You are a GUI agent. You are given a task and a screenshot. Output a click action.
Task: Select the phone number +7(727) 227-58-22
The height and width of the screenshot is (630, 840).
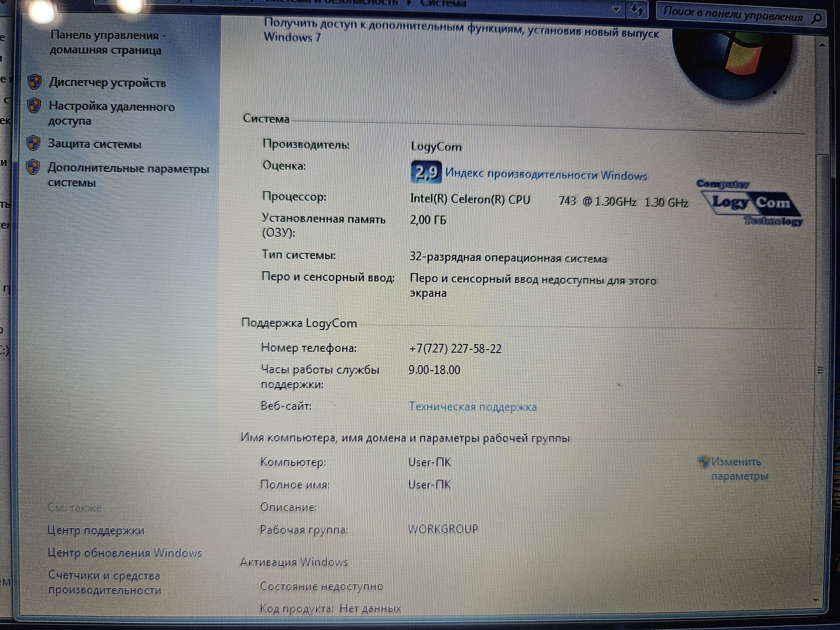(x=455, y=349)
